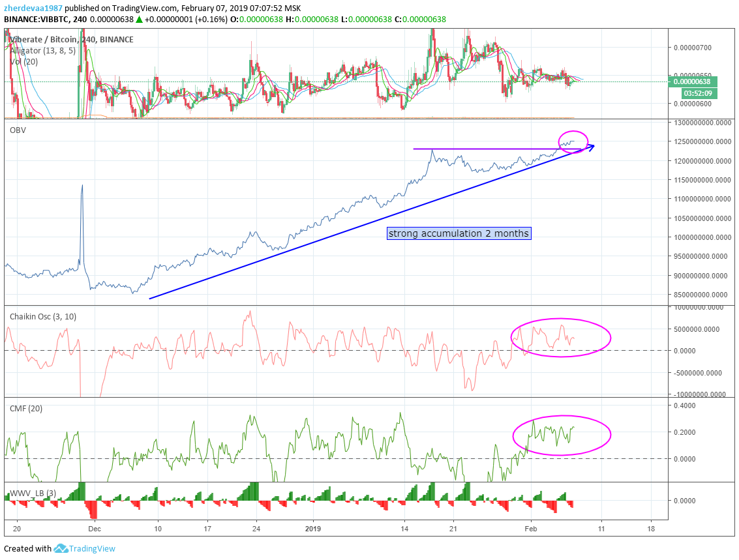Click the TradingView logo icon
This screenshot has height=560, width=739.
point(60,548)
